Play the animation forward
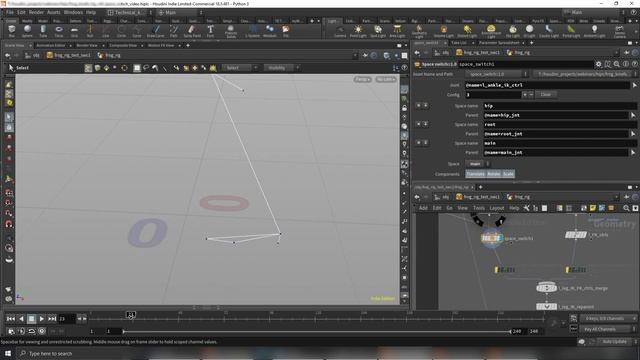Viewport: 640px width, 360px height. coord(42,318)
